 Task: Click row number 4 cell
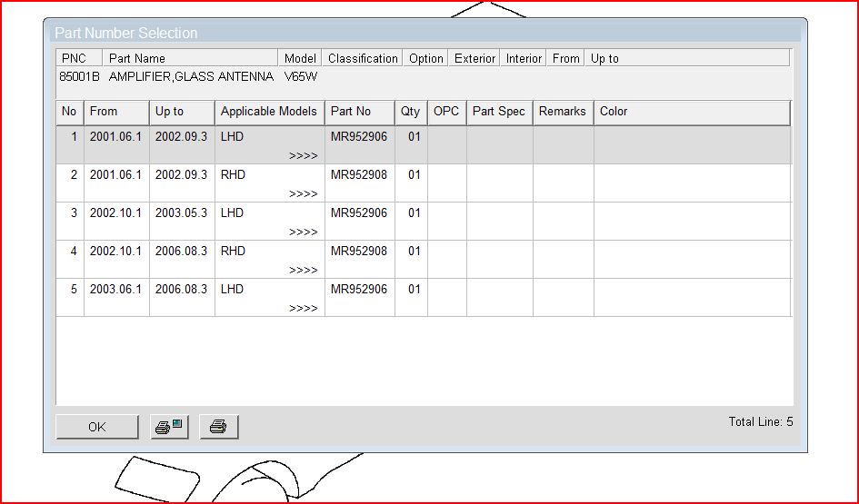(x=70, y=252)
